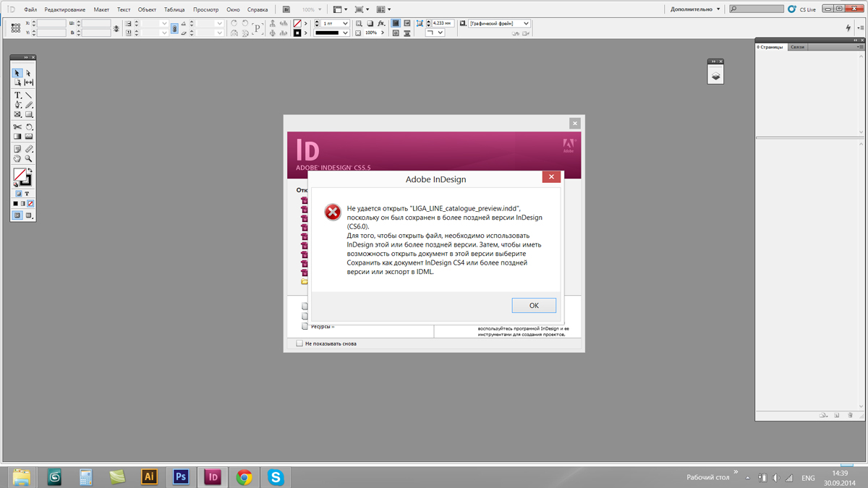Select the Note tool
Image resolution: width=868 pixels, height=488 pixels.
click(17, 148)
